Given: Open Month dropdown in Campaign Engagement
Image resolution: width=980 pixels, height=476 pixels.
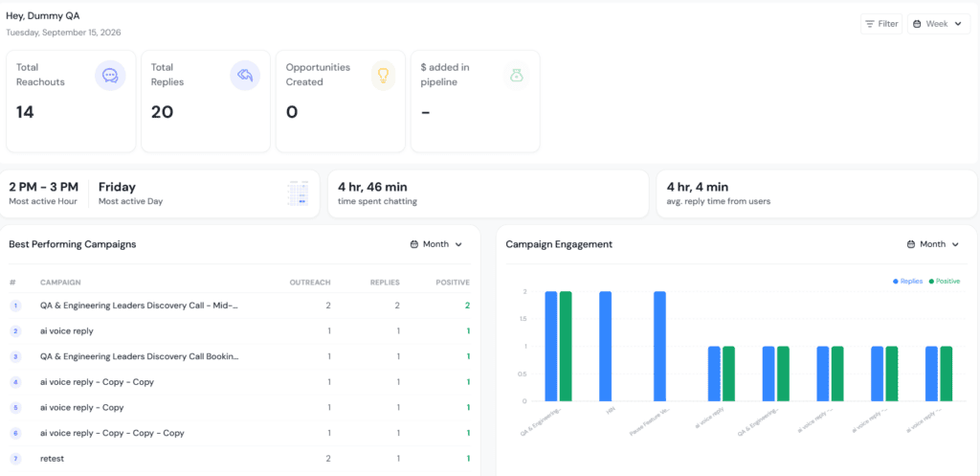Looking at the screenshot, I should pos(933,244).
